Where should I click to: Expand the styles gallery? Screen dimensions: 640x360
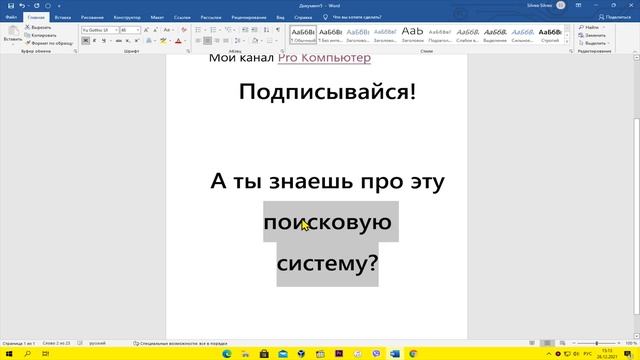(x=567, y=42)
